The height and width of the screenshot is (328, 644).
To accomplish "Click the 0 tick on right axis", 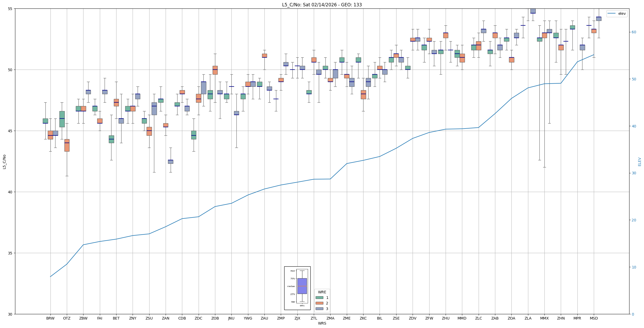I will coord(632,314).
